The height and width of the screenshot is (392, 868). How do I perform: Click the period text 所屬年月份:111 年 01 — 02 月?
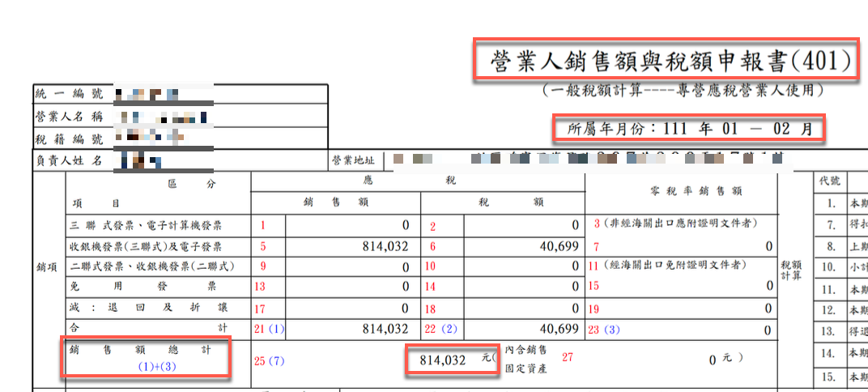(691, 130)
